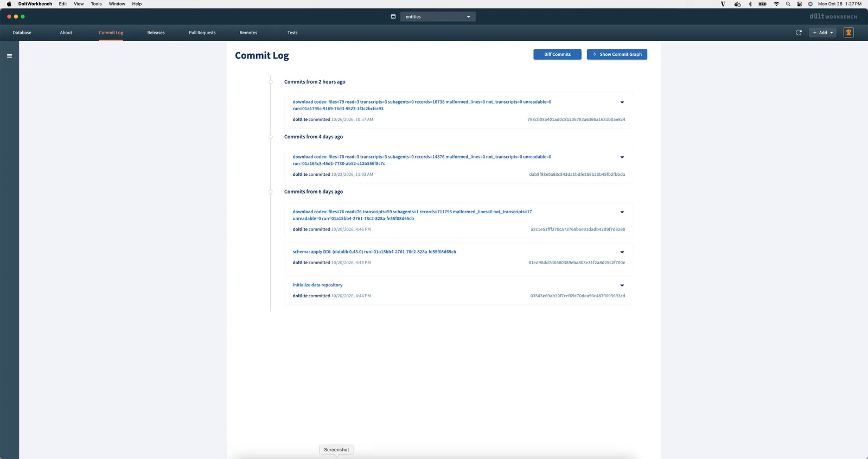
Task: Click the Show Commit Graph button
Action: [x=617, y=54]
